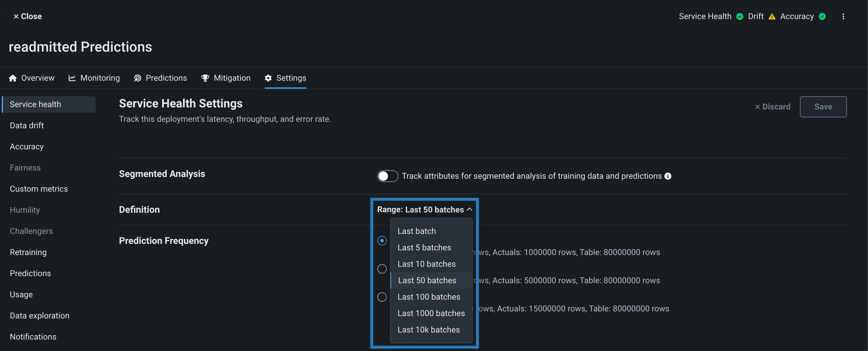Click the Save button

click(823, 107)
